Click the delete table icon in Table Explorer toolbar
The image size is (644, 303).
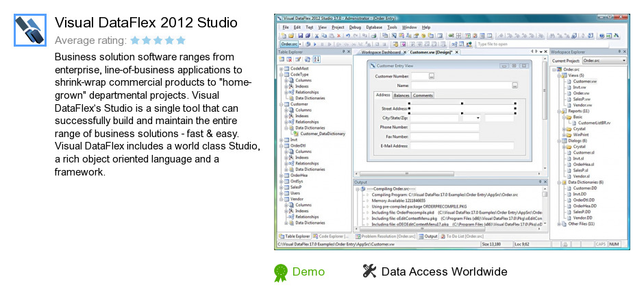pyautogui.click(x=289, y=59)
